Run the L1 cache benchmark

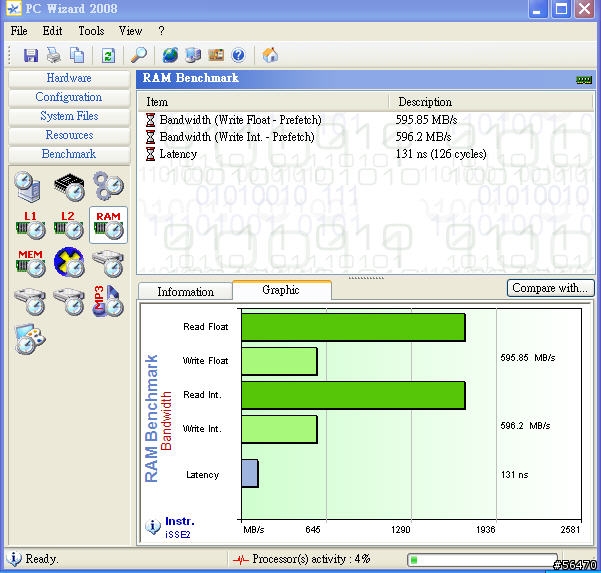click(x=30, y=225)
